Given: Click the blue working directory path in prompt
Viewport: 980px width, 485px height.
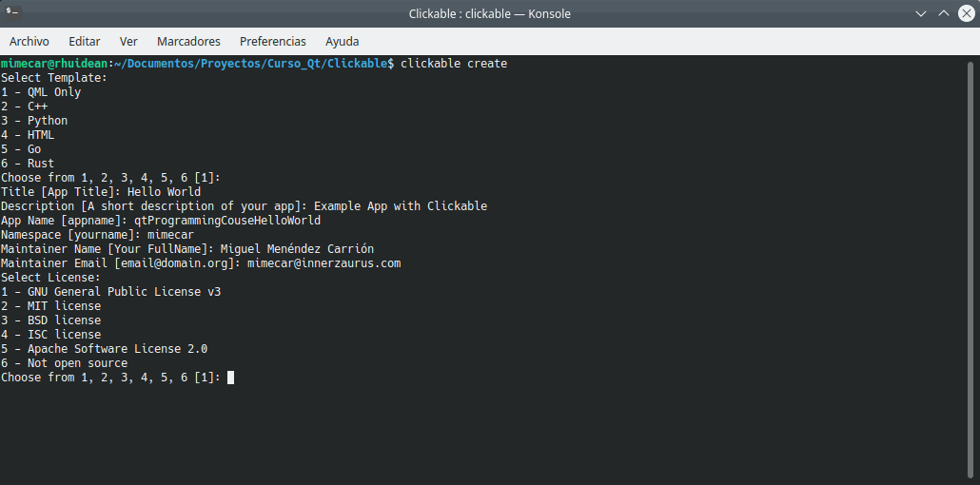Looking at the screenshot, I should tap(251, 64).
